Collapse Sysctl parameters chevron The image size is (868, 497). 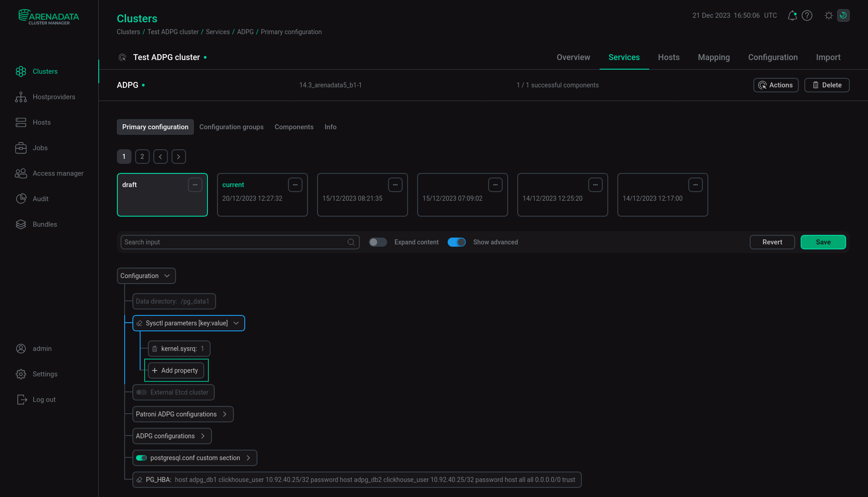236,323
